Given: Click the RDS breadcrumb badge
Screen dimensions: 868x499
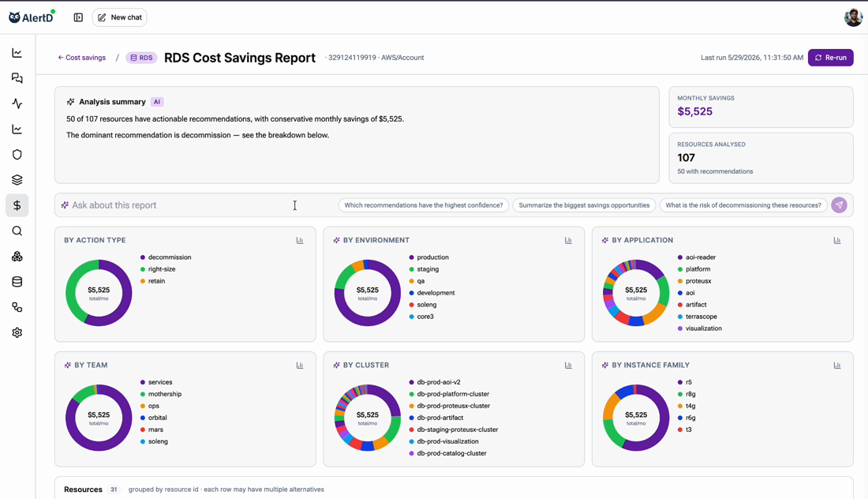Looking at the screenshot, I should point(141,58).
